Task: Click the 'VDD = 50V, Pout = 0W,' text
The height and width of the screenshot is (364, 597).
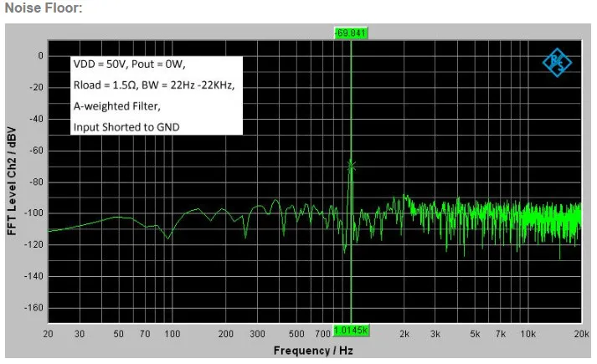Action: (x=129, y=64)
